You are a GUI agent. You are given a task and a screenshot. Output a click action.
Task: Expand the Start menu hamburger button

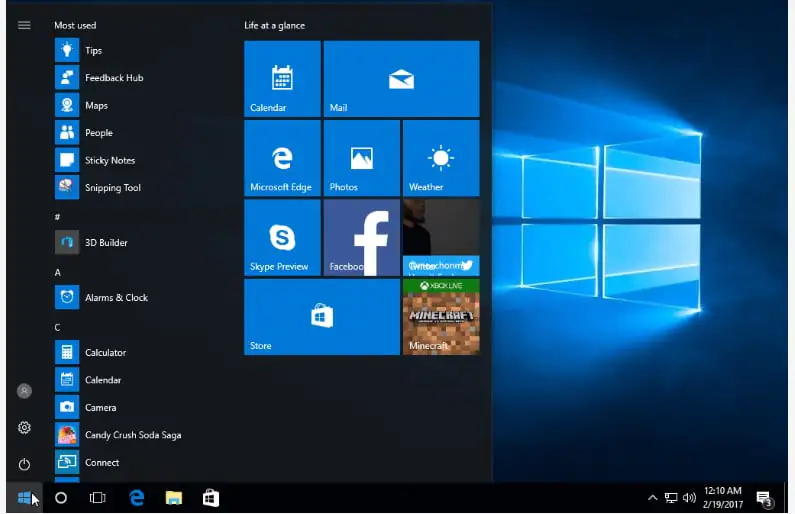pos(24,25)
